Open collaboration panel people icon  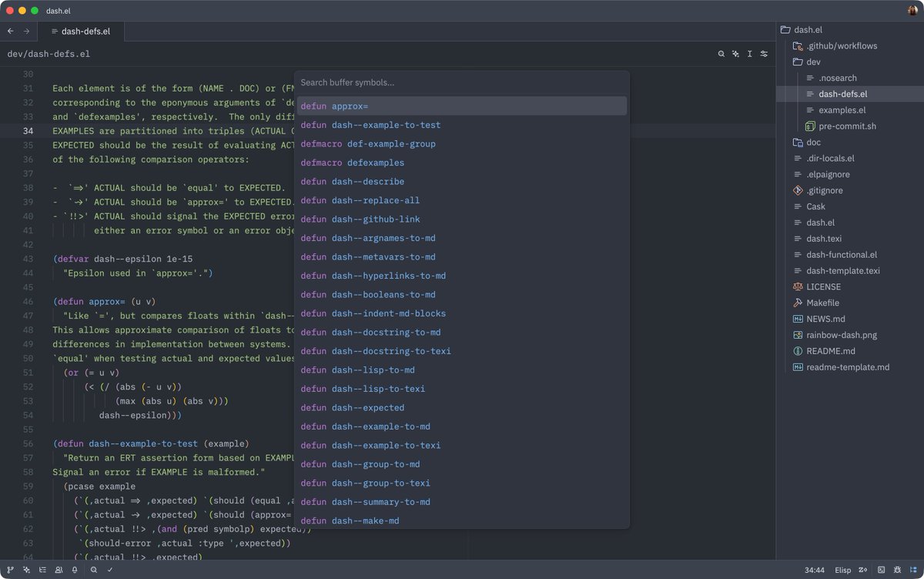pos(59,570)
